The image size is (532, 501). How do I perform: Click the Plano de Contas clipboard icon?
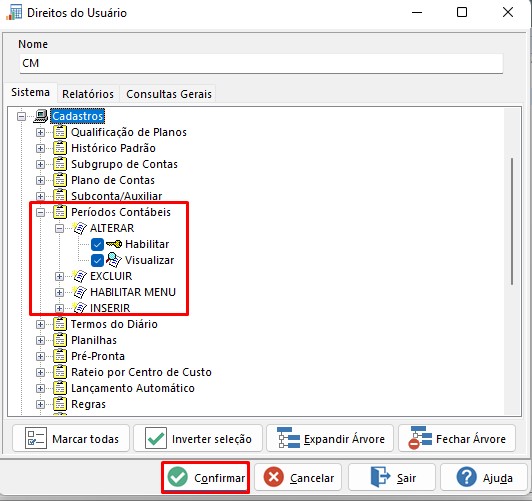click(60, 180)
